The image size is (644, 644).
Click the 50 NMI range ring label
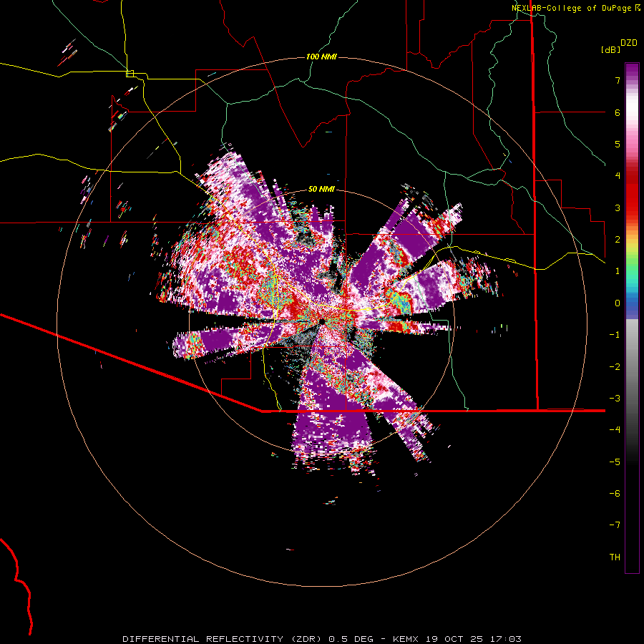click(321, 189)
